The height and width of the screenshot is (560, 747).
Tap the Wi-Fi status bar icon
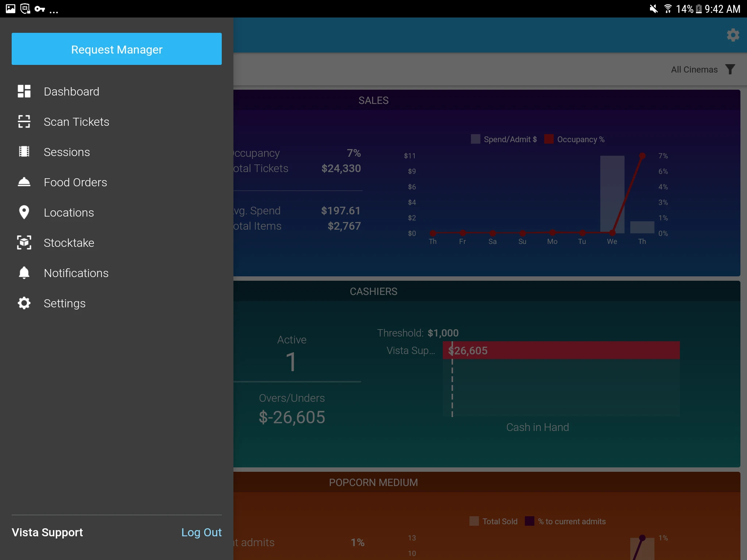668,9
